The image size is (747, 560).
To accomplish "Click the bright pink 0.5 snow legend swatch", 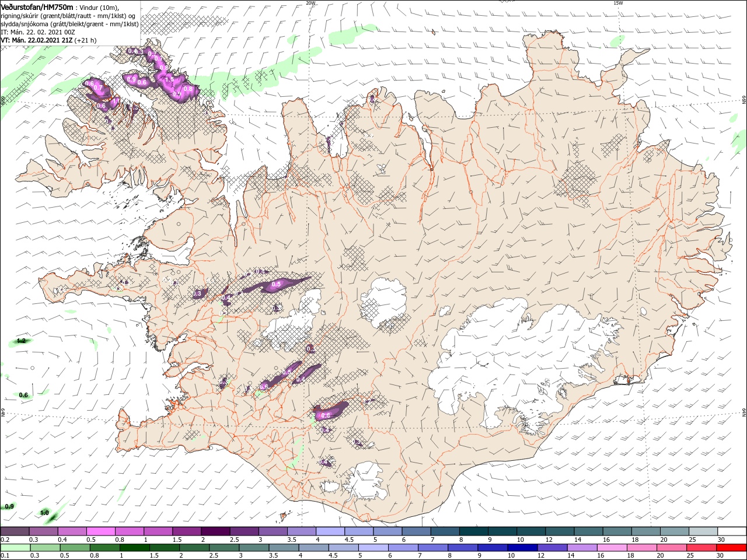I will pos(100,531).
